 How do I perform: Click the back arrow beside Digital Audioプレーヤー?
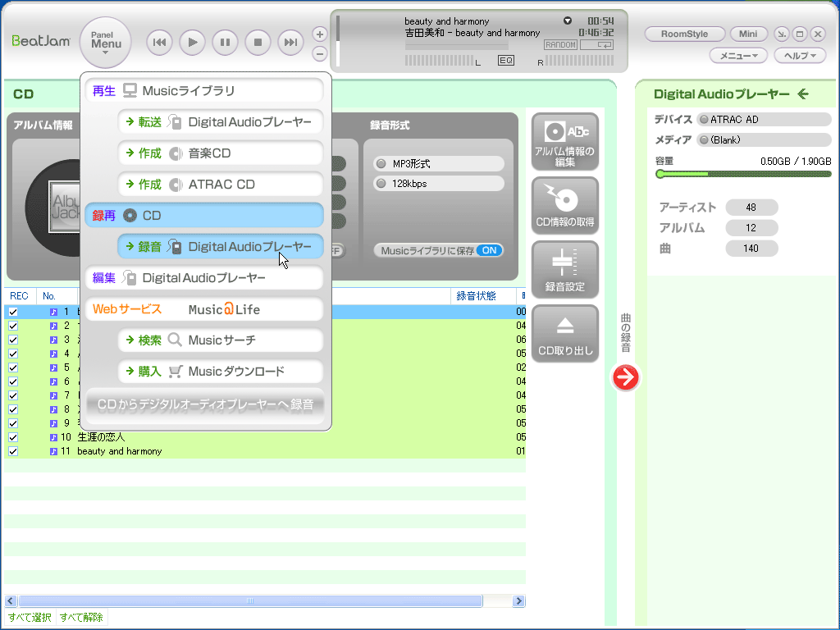pyautogui.click(x=802, y=94)
